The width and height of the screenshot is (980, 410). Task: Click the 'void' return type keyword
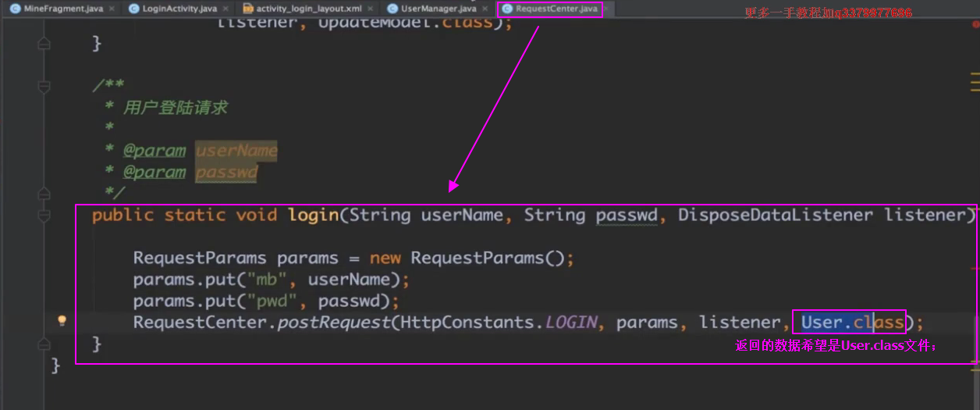(257, 215)
